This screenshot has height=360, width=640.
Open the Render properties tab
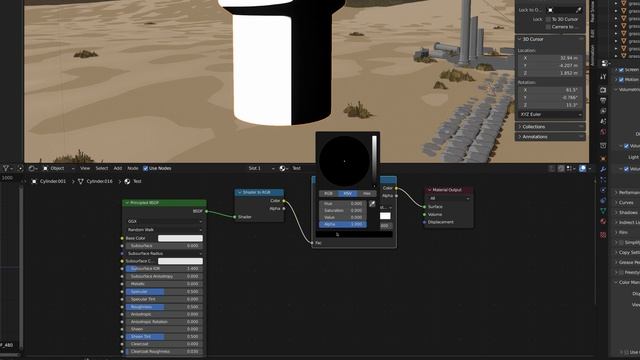click(x=603, y=90)
